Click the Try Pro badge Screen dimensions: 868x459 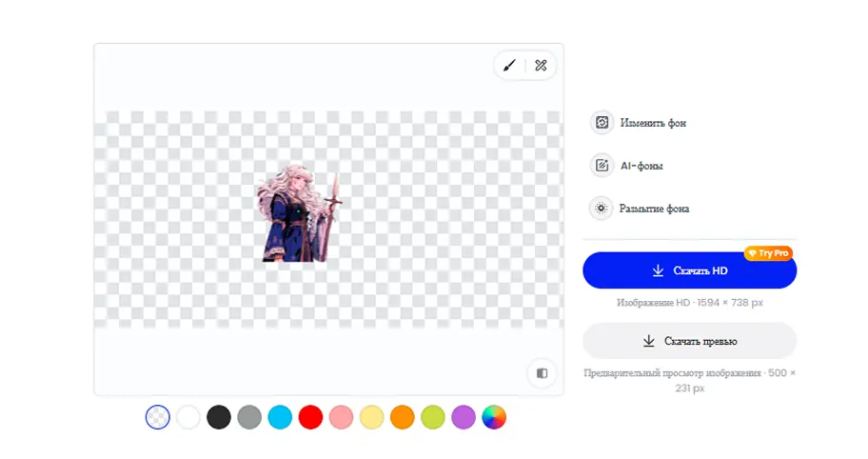point(768,253)
